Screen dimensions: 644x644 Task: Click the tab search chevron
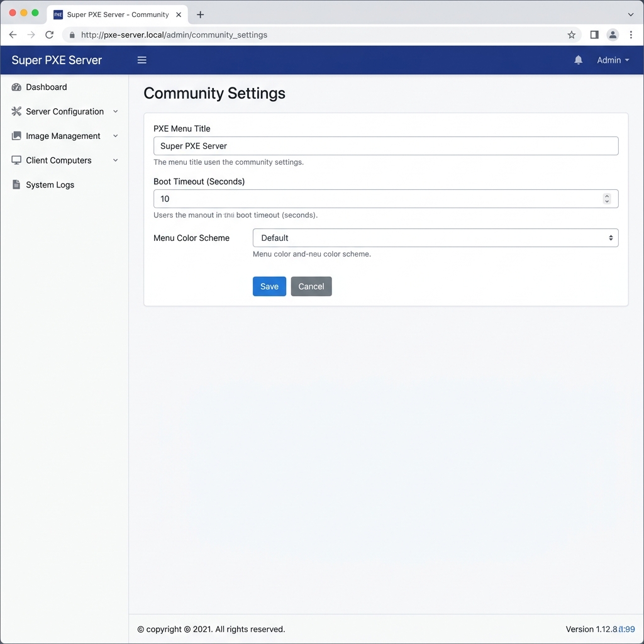pyautogui.click(x=630, y=15)
